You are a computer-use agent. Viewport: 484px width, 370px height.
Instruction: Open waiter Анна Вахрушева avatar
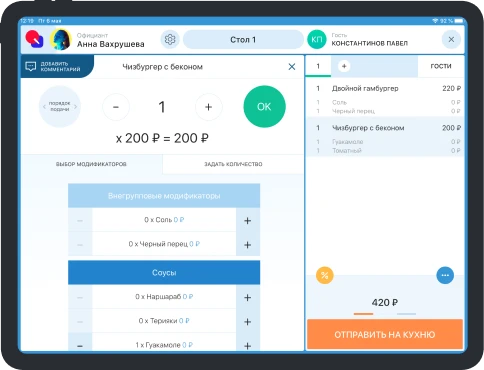point(61,39)
